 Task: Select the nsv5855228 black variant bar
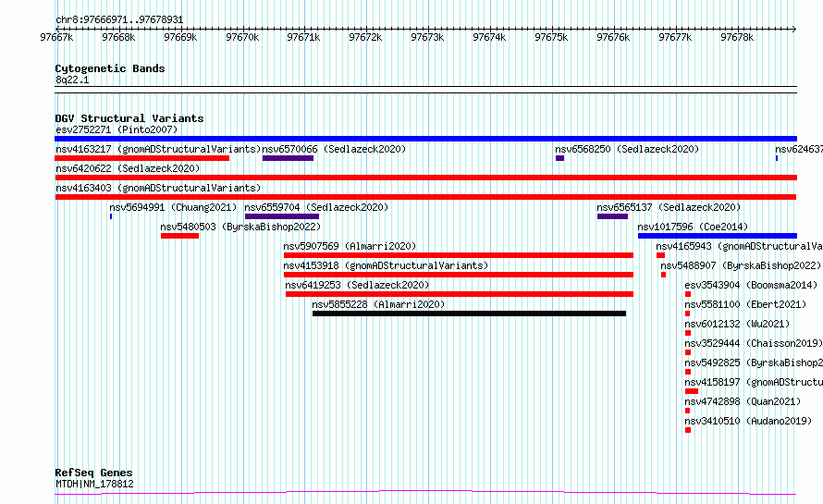pyautogui.click(x=469, y=313)
